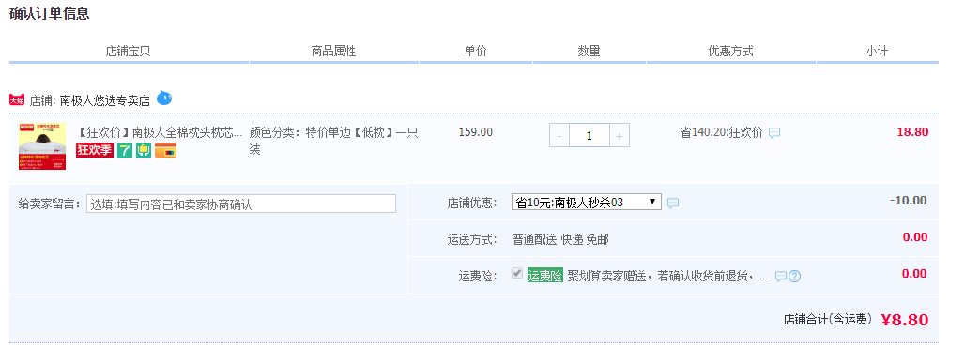
Task: Click the 普通配送 快递 免邮 shipping text
Action: point(560,239)
